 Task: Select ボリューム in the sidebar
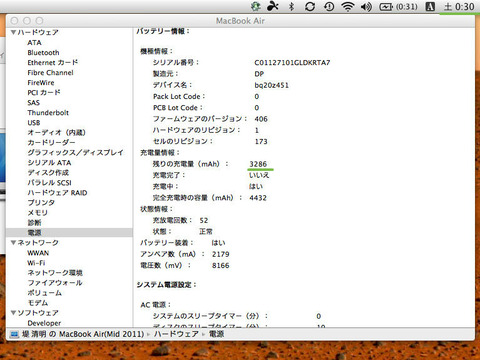pyautogui.click(x=44, y=293)
